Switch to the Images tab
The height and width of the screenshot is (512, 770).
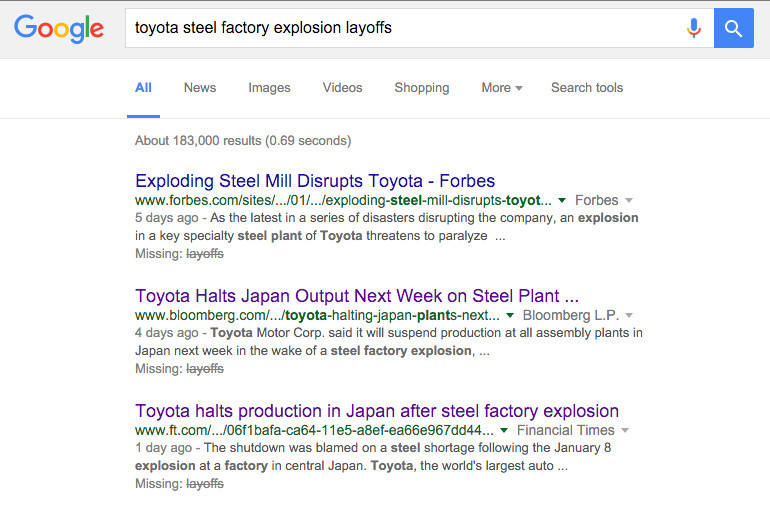[x=269, y=88]
